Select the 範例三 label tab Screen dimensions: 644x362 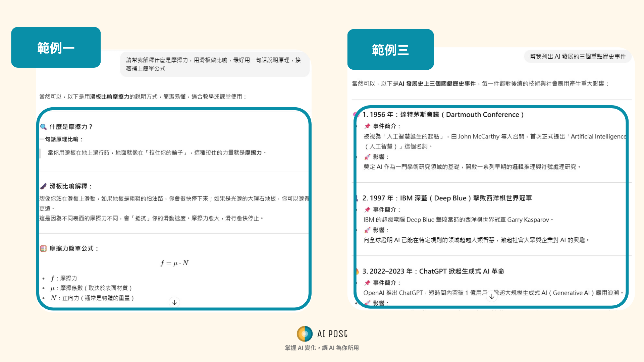coord(390,50)
